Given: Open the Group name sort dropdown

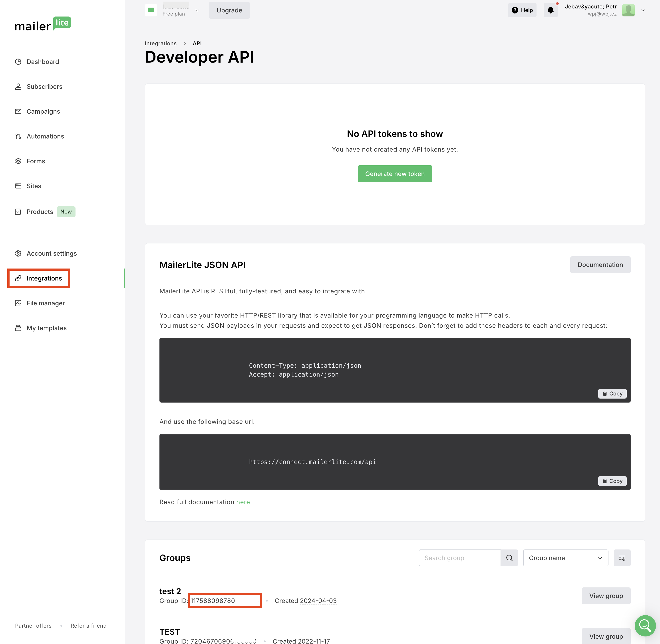Looking at the screenshot, I should tap(565, 558).
